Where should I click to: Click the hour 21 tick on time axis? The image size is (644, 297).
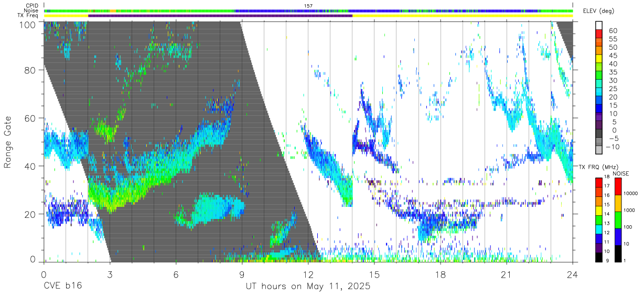pos(506,274)
